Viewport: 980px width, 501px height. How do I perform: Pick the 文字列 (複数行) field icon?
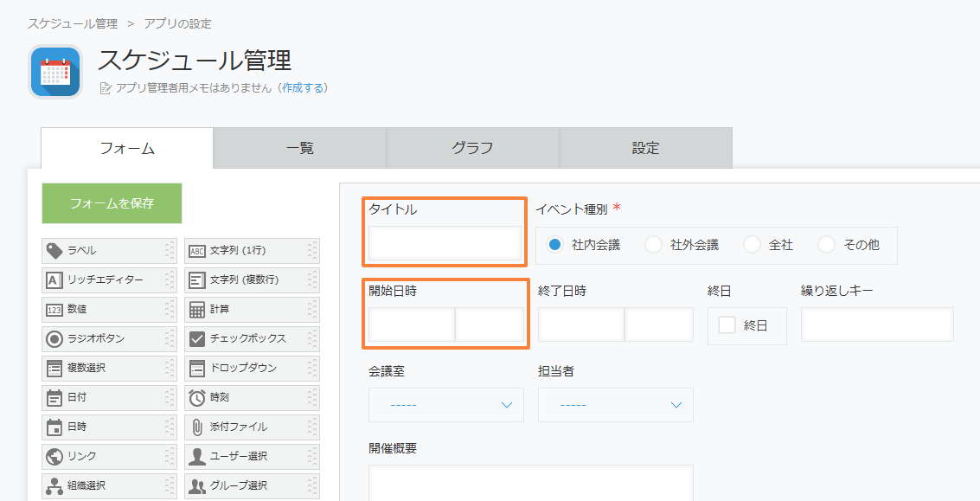pyautogui.click(x=197, y=280)
